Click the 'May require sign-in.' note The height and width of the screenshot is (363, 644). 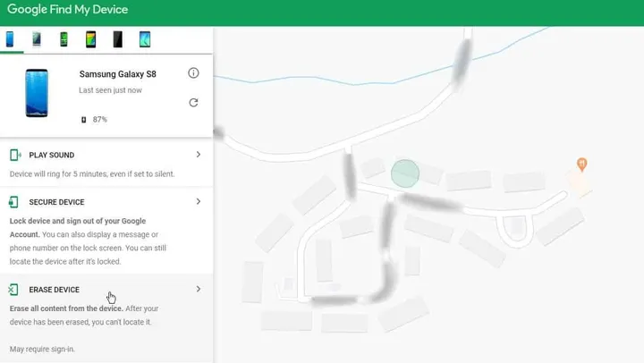42,349
